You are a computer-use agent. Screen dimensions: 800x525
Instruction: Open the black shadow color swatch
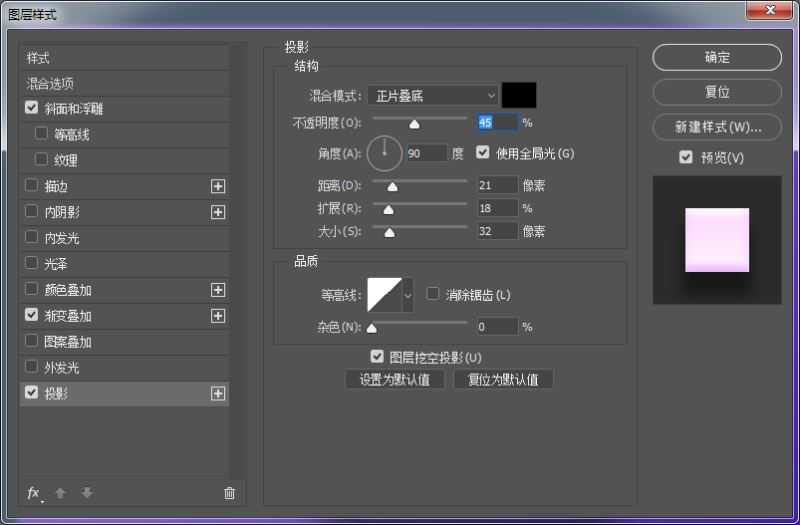click(x=519, y=95)
